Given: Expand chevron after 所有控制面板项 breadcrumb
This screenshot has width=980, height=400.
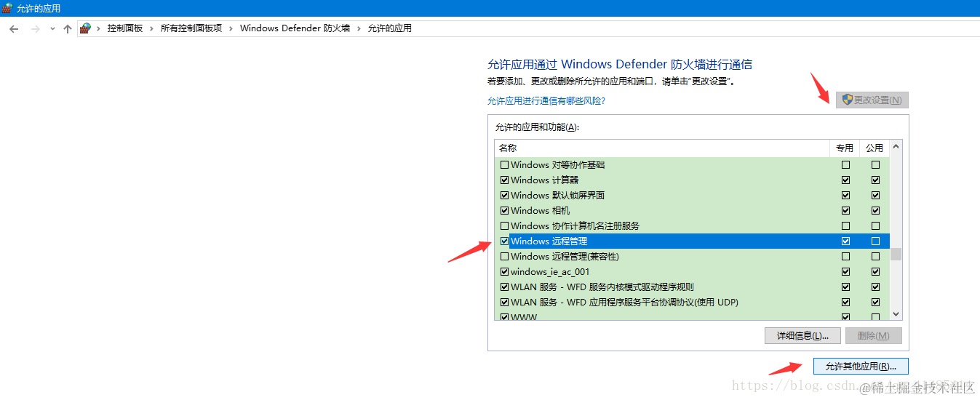Looking at the screenshot, I should coord(231,28).
